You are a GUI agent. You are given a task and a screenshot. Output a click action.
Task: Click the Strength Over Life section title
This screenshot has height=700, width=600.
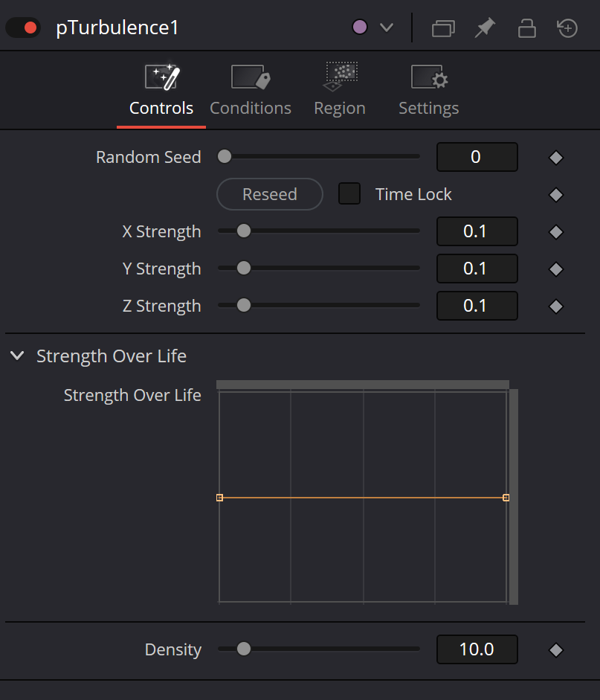tap(112, 356)
